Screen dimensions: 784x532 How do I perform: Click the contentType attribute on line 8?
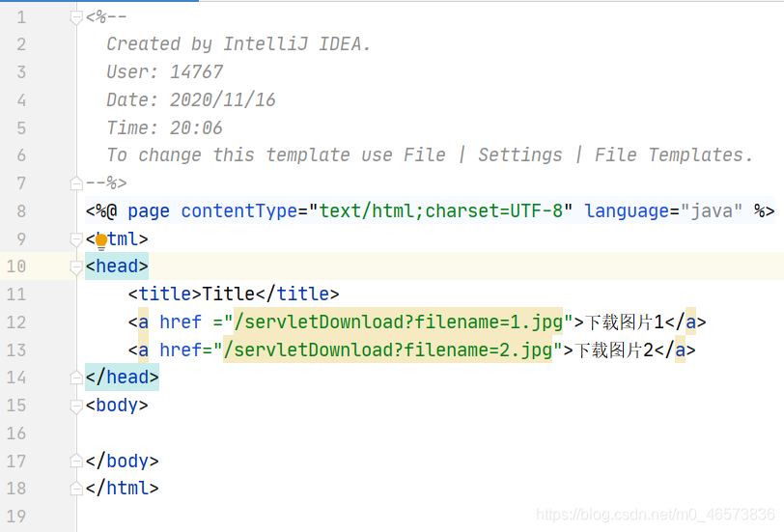tap(239, 211)
